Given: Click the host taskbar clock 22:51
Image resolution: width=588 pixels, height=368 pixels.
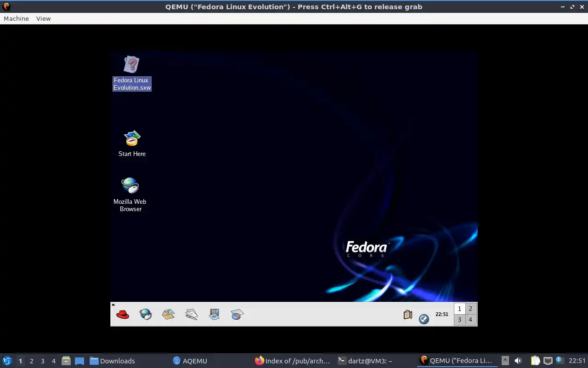Looking at the screenshot, I should point(577,361).
